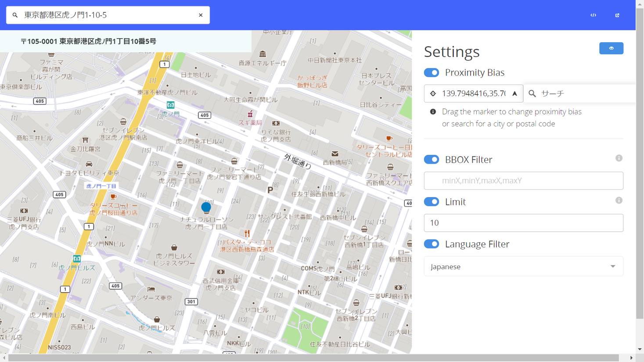Click the embed code </> icon

pos(593,15)
